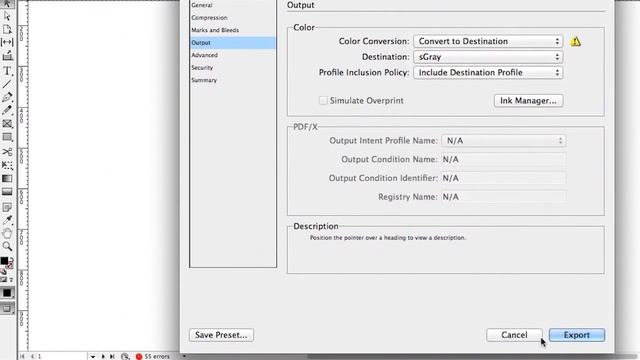Click the Registry Name field
Image resolution: width=640 pixels, height=360 pixels.
pyautogui.click(x=504, y=197)
